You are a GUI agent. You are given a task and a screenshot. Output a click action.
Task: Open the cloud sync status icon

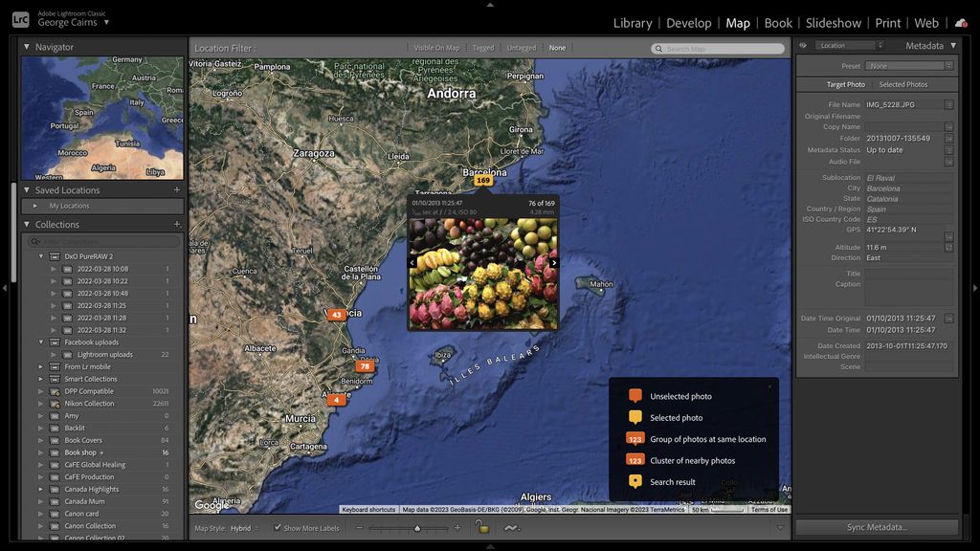(961, 23)
